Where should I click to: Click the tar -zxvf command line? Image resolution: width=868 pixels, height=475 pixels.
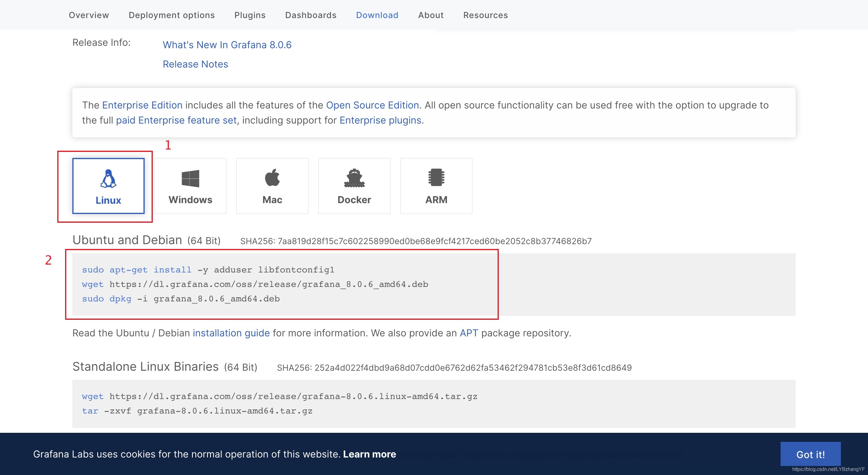click(x=197, y=411)
